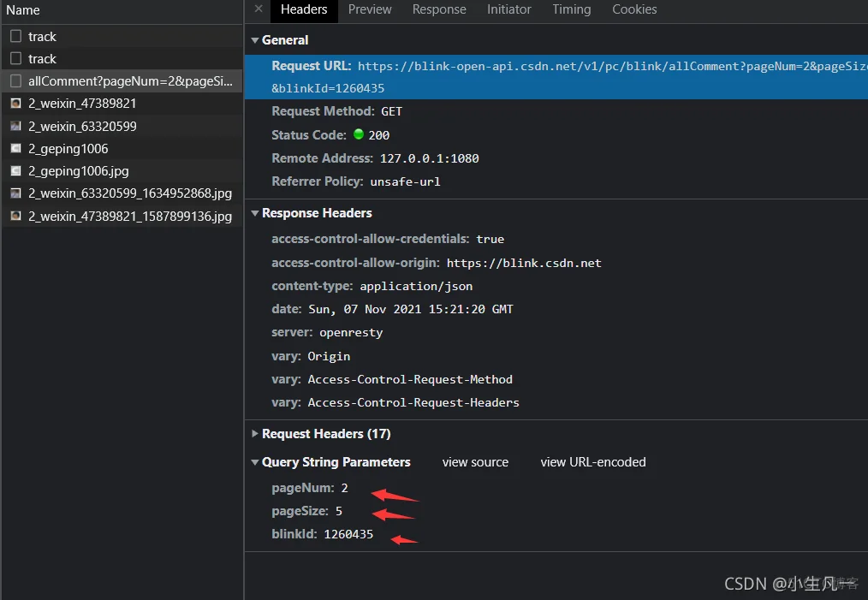Select the 2_weixin_47389821 request
868x600 pixels.
(x=122, y=104)
